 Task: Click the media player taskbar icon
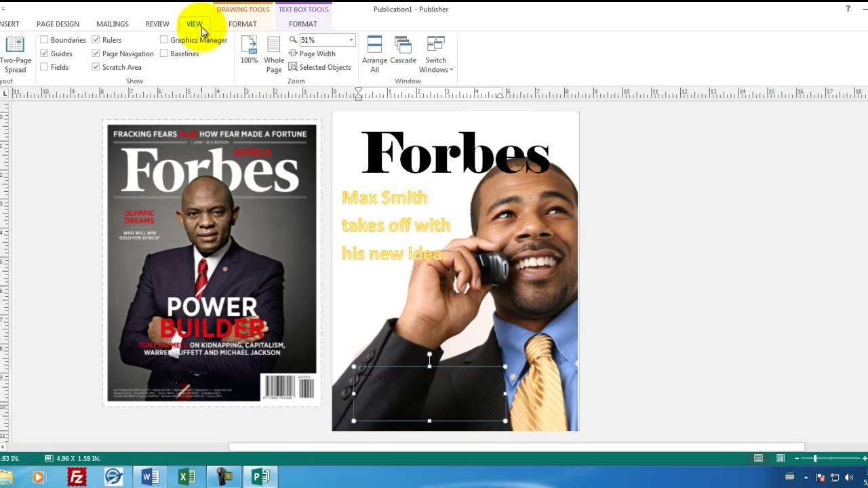tap(39, 477)
